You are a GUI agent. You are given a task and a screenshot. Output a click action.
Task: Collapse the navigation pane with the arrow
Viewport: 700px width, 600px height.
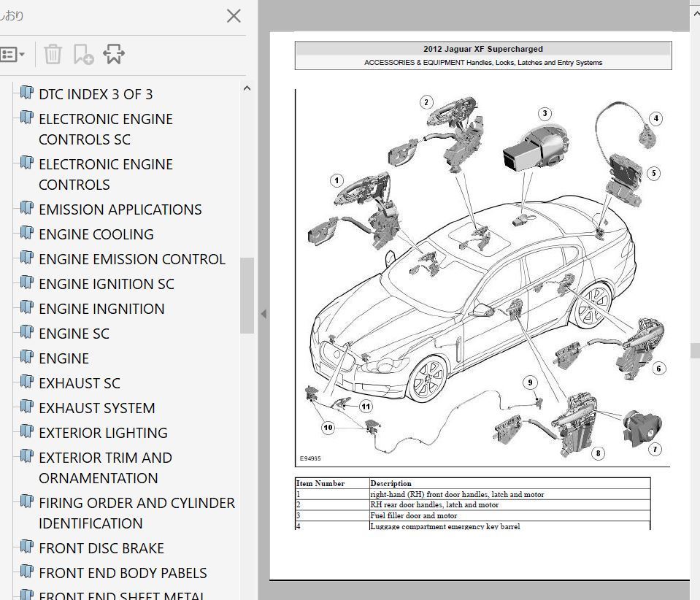coord(264,314)
